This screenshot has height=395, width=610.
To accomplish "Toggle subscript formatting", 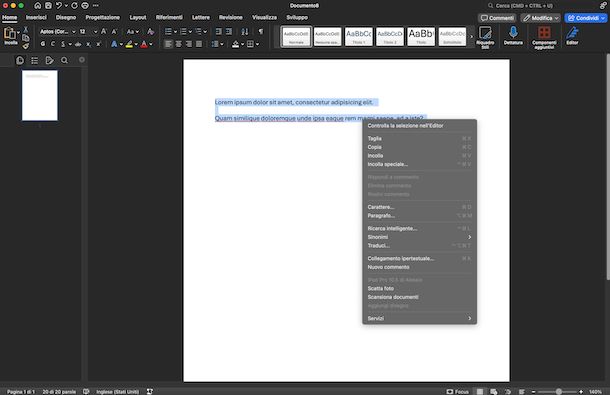I will coord(89,44).
